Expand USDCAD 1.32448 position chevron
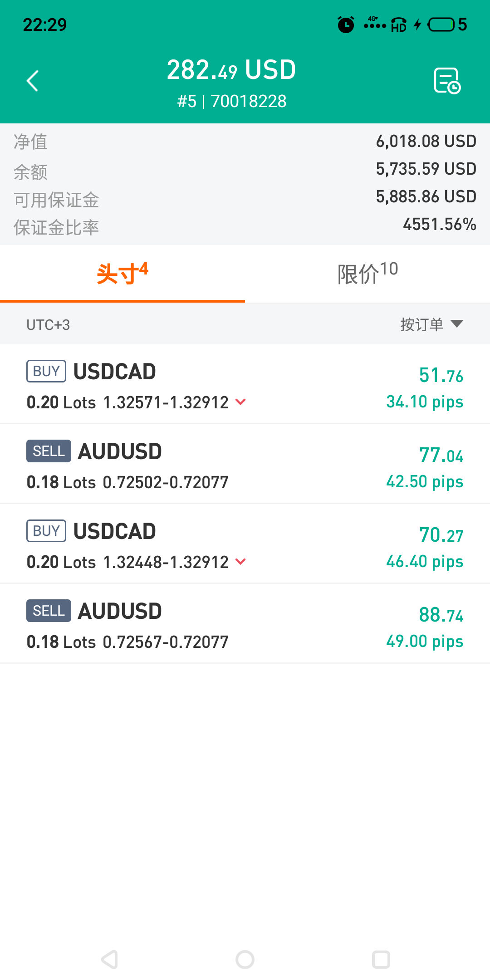 pyautogui.click(x=241, y=562)
